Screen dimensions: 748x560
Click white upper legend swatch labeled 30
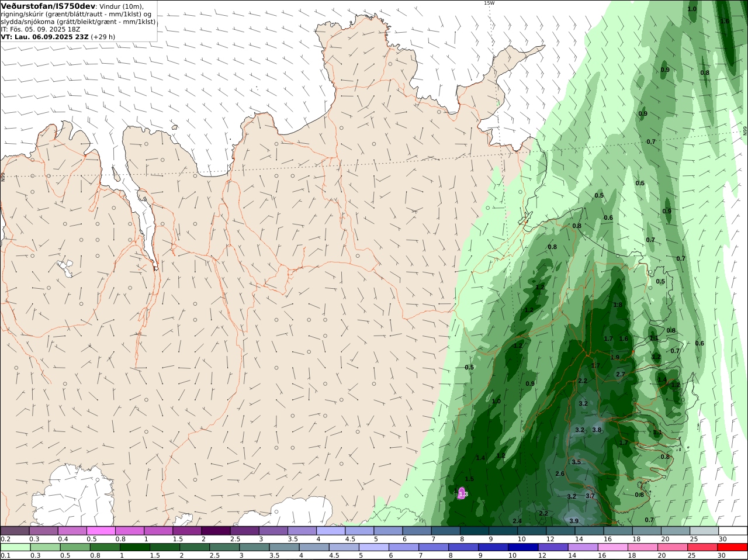733,531
